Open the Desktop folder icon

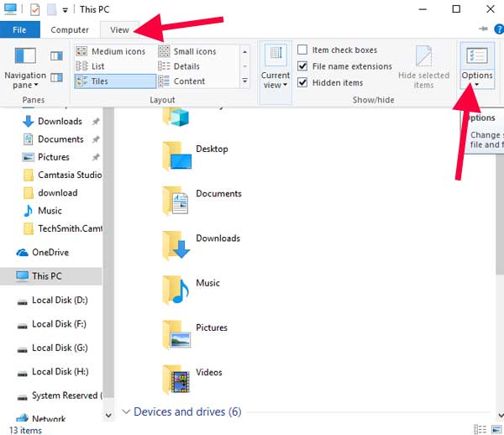[x=176, y=155]
